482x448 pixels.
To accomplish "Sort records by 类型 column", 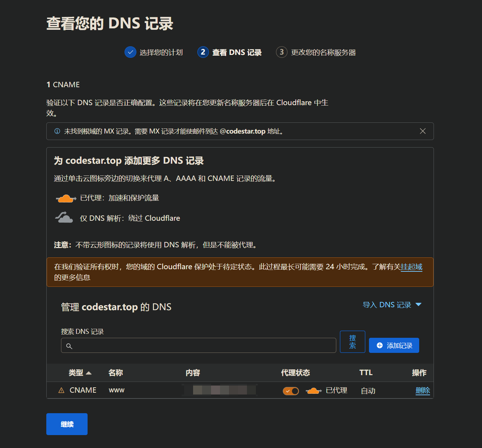I will point(80,373).
